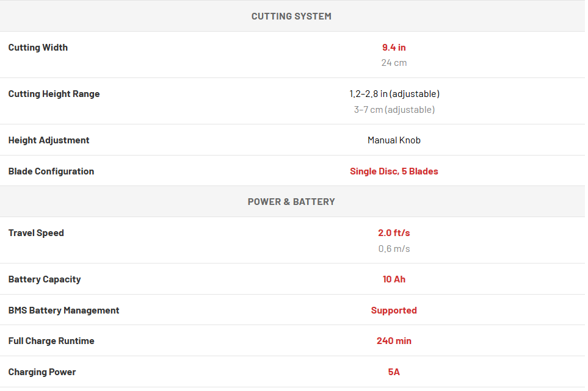Select the Supported value
Viewport: 588px width, 391px height.
point(394,310)
